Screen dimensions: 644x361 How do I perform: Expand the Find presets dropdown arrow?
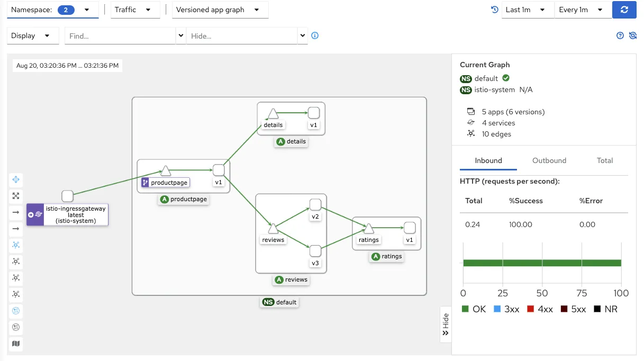click(x=181, y=35)
